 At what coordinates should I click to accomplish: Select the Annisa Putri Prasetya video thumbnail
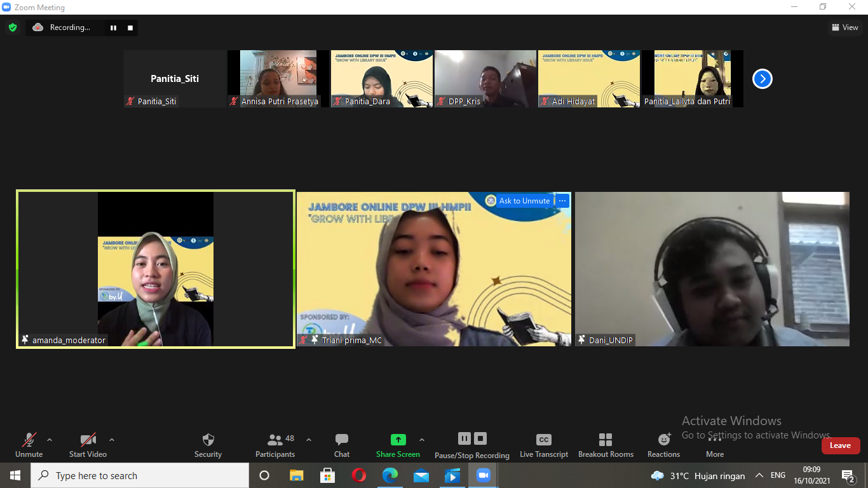(278, 79)
